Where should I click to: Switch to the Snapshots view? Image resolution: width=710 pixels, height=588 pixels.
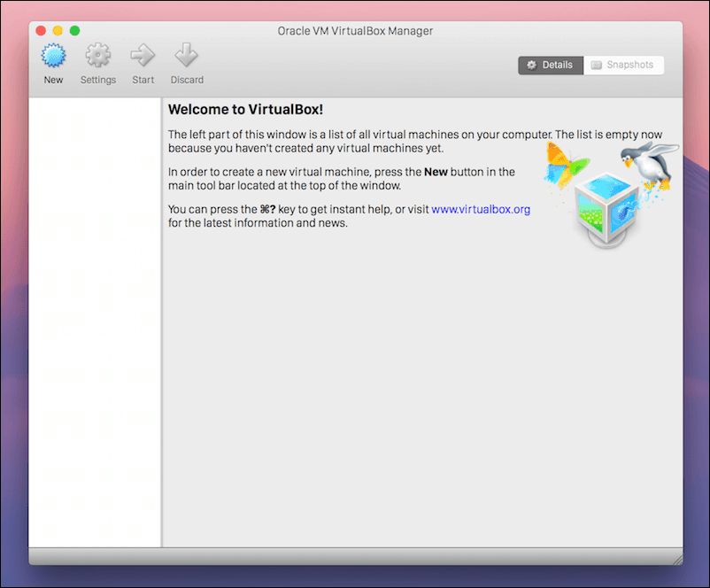tap(623, 65)
